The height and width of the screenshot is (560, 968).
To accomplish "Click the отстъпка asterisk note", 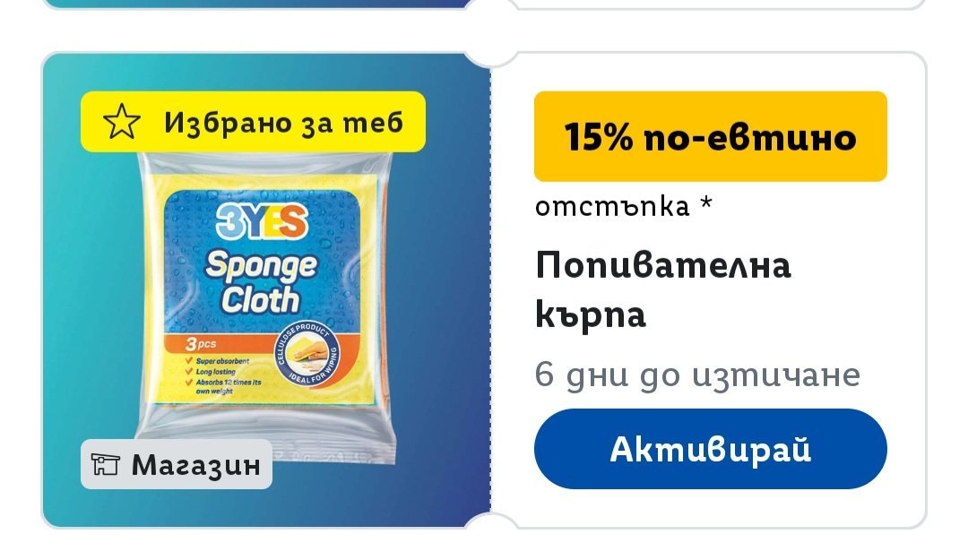I will 624,206.
